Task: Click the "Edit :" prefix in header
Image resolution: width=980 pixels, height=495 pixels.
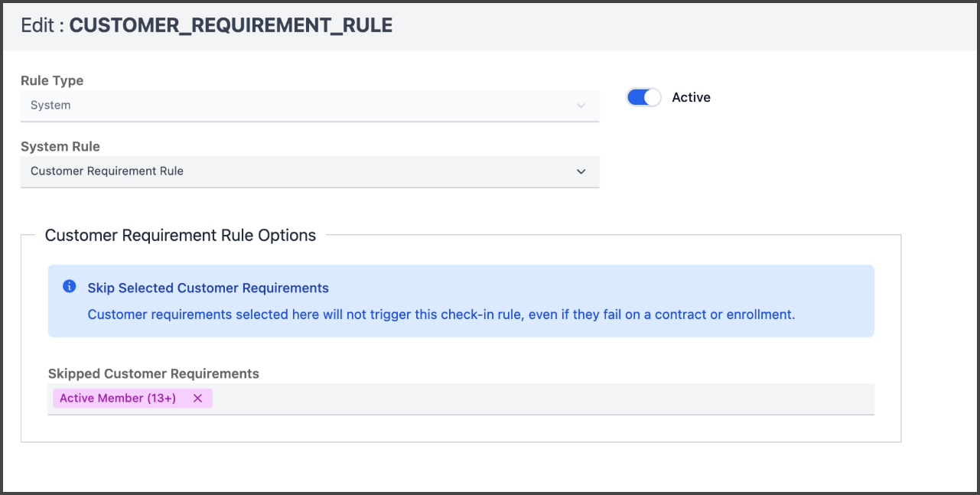Action: click(42, 25)
